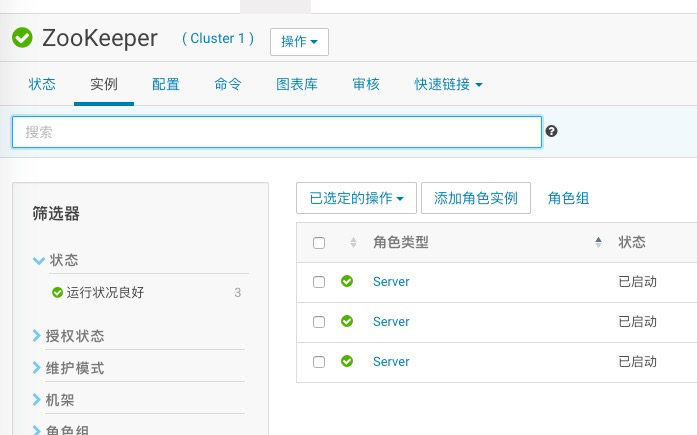Open the 操作 dropdown next to Cluster 1
The width and height of the screenshot is (697, 435).
click(299, 42)
